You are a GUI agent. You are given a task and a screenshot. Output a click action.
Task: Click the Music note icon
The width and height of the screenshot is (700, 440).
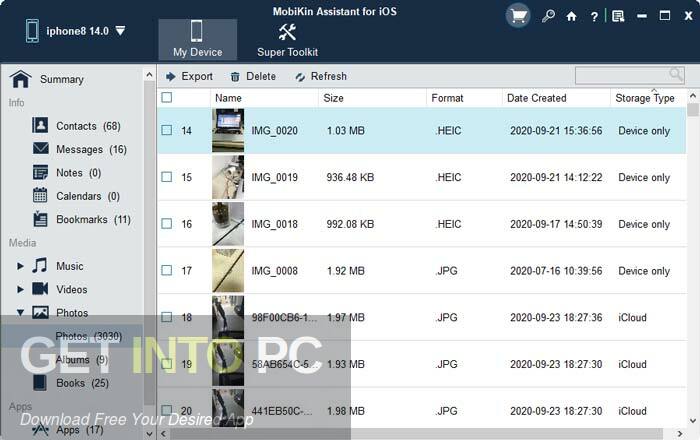[x=40, y=266]
